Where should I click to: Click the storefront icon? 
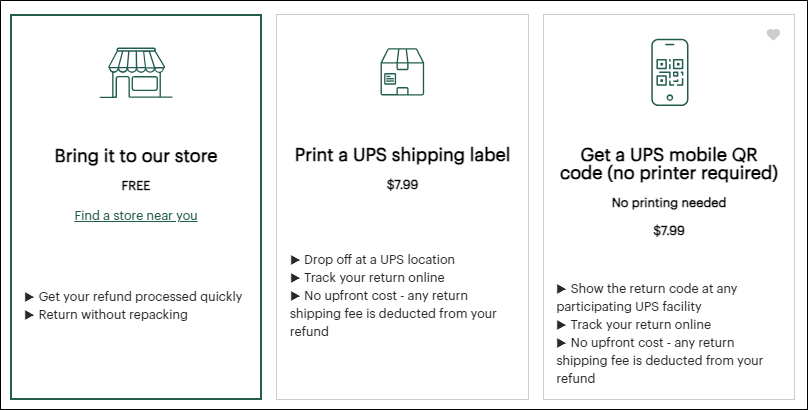[x=136, y=71]
